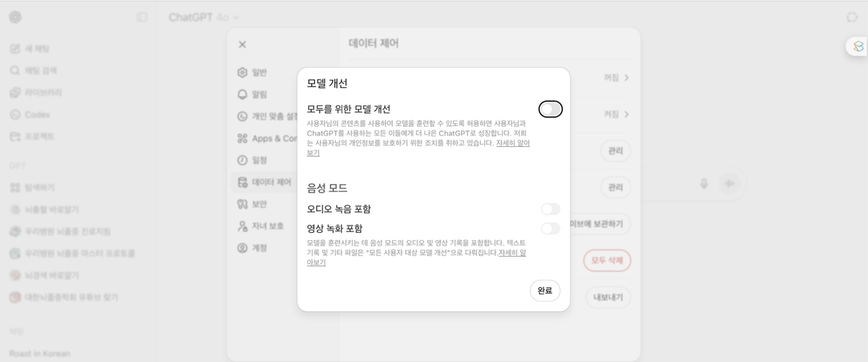Viewport: 868px width, 362px height.
Task: Open the temporary chat icon at top right
Action: pyautogui.click(x=852, y=18)
